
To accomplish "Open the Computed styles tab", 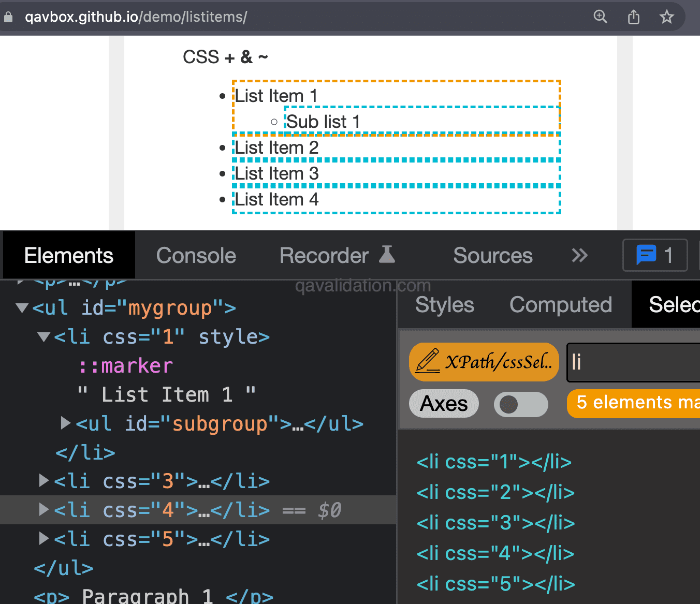I will tap(560, 305).
